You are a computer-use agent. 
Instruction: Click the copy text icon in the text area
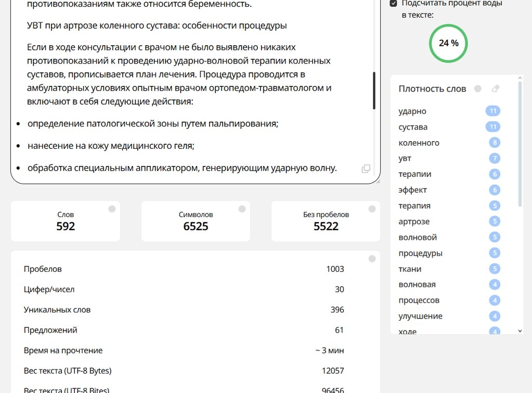pos(366,169)
